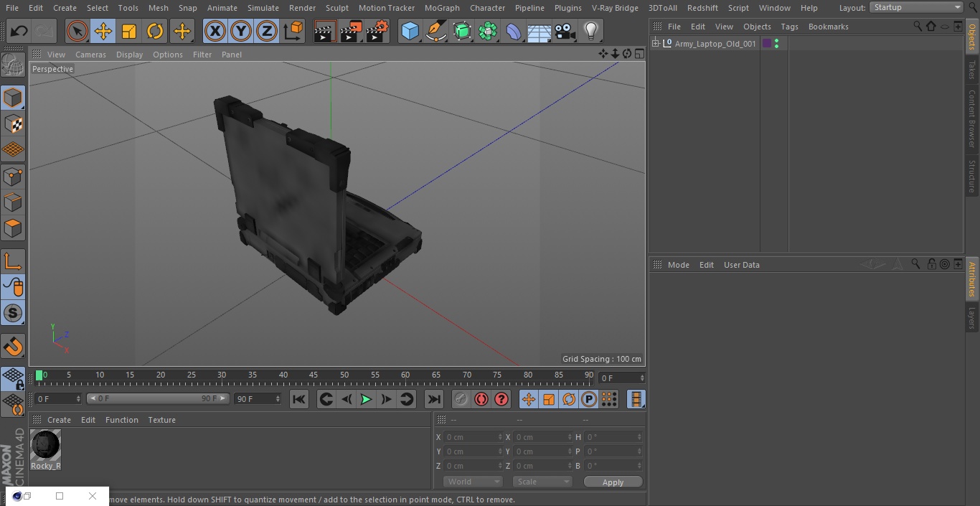Screen dimensions: 980x506
Task: Click the Undo arrow icon
Action: 19,31
